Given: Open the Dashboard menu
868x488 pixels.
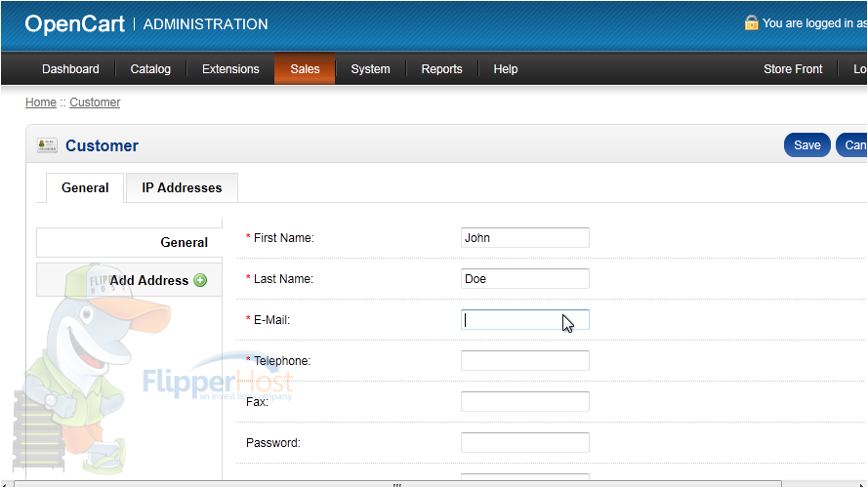Looking at the screenshot, I should coord(70,69).
